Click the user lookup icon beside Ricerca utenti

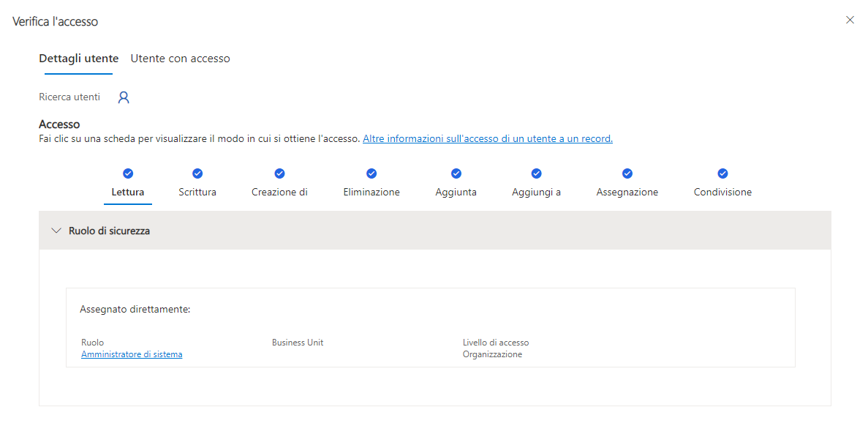[124, 97]
